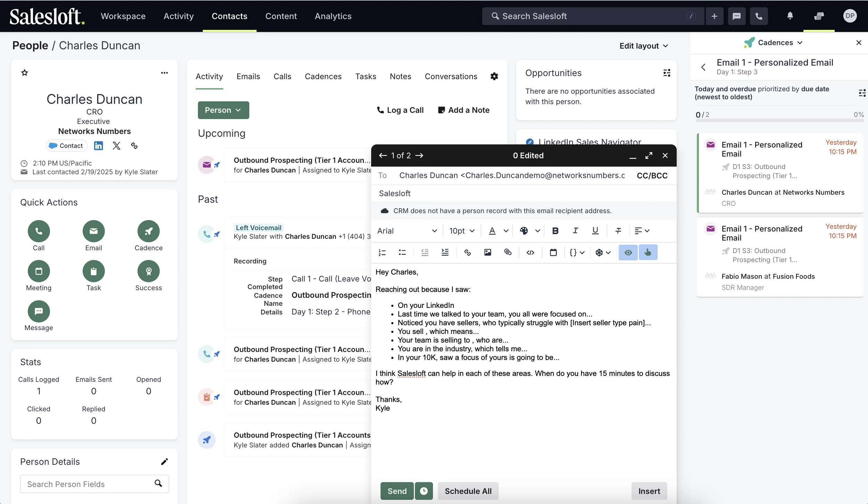
Task: Click the website link icon next to X
Action: 134,146
